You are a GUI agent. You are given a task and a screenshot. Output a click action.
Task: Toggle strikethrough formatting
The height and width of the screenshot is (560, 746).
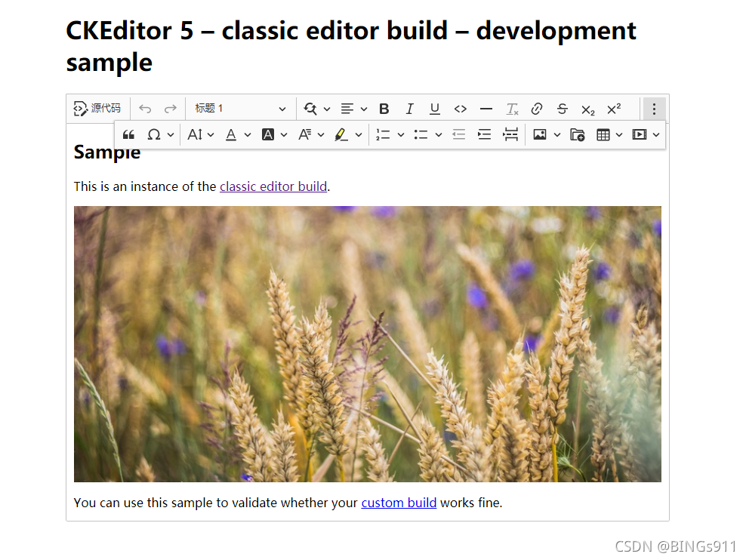(563, 109)
